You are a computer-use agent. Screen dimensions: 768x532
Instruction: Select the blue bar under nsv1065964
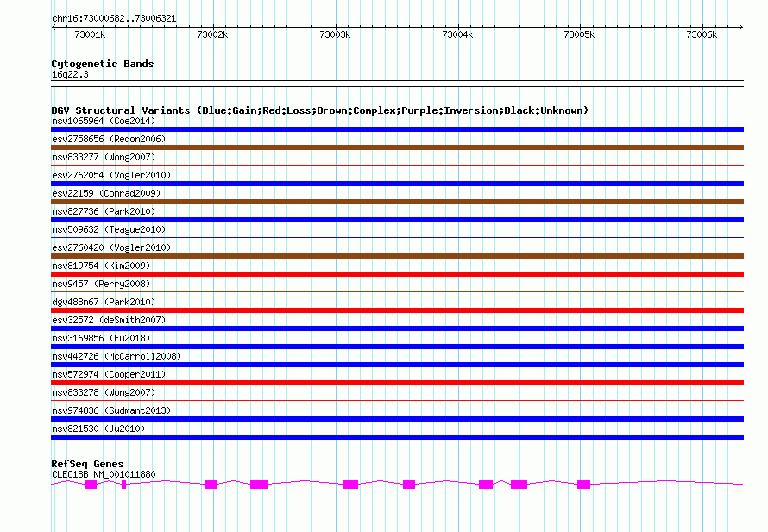click(397, 129)
